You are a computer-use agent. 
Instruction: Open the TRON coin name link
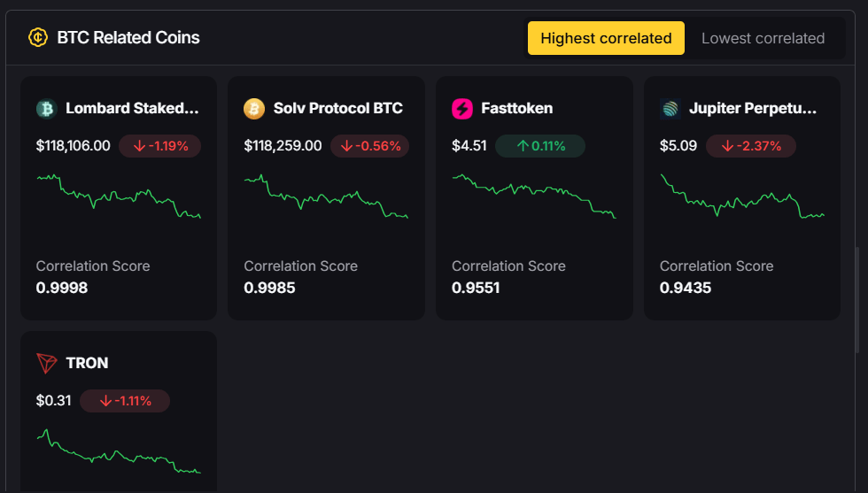point(87,364)
